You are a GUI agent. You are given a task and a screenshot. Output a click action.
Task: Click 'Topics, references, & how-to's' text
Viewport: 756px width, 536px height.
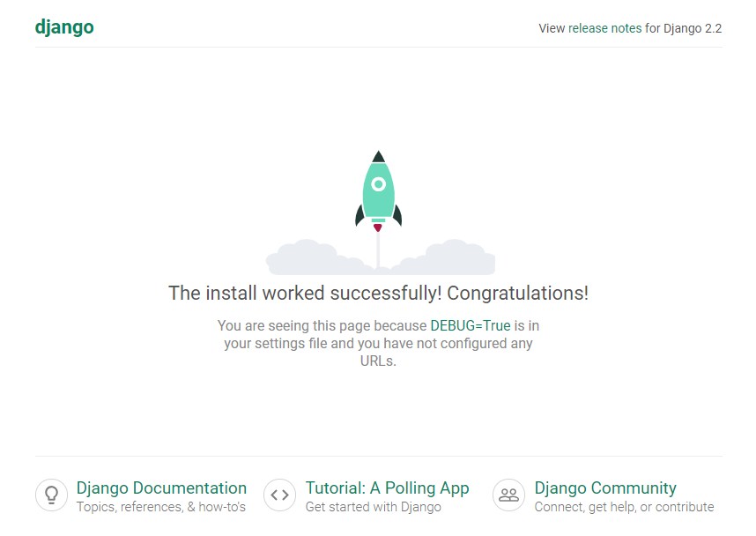pyautogui.click(x=161, y=507)
